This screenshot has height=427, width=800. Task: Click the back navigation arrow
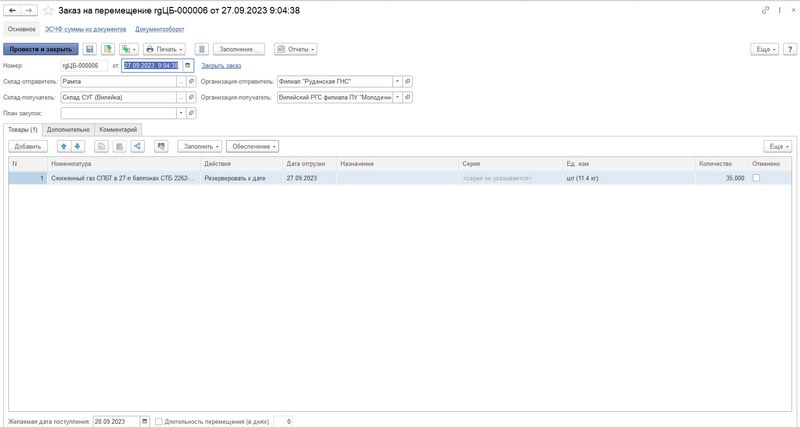pyautogui.click(x=11, y=10)
